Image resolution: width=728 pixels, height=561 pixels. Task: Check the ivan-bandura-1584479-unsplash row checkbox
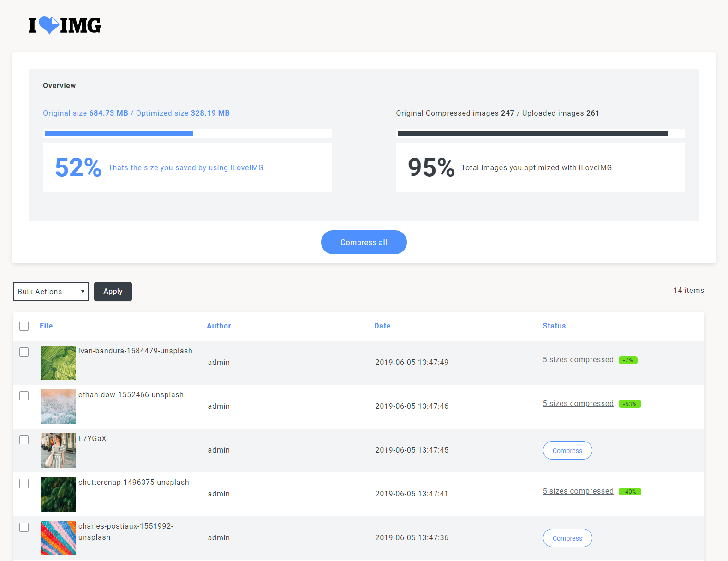(24, 352)
